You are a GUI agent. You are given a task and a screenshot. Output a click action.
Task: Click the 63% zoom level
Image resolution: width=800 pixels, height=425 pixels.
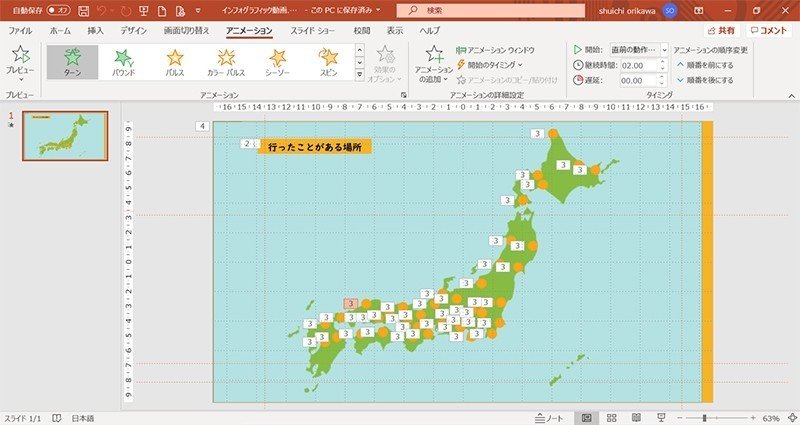[x=771, y=418]
